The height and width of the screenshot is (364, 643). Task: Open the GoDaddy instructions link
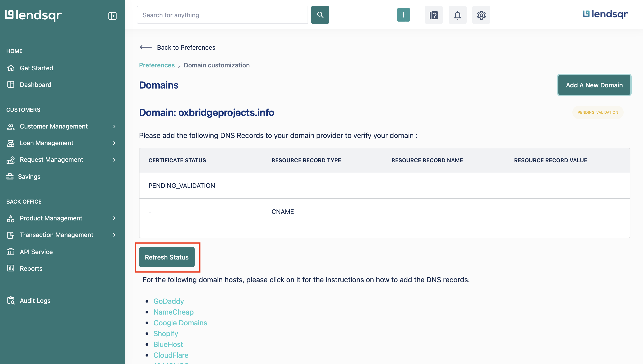[169, 301]
